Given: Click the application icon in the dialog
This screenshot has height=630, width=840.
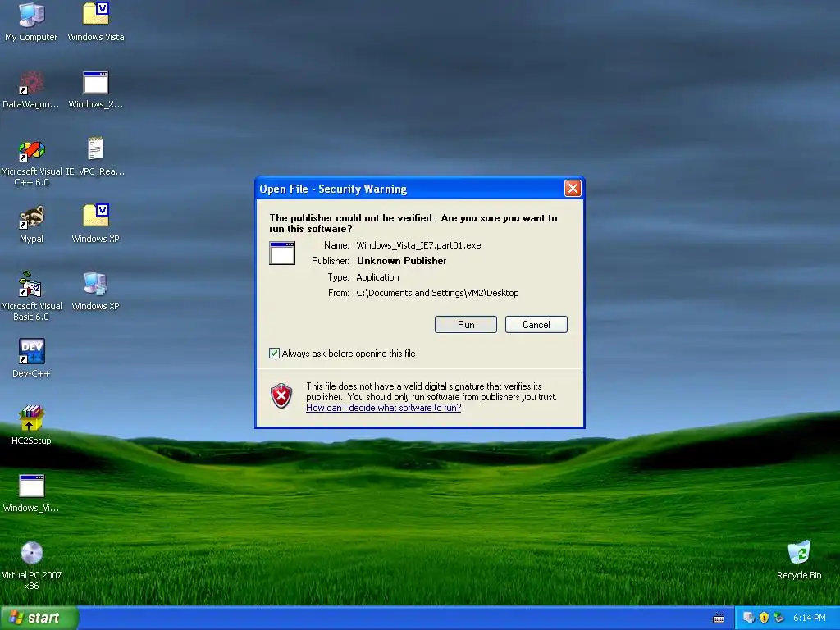Looking at the screenshot, I should click(x=282, y=253).
